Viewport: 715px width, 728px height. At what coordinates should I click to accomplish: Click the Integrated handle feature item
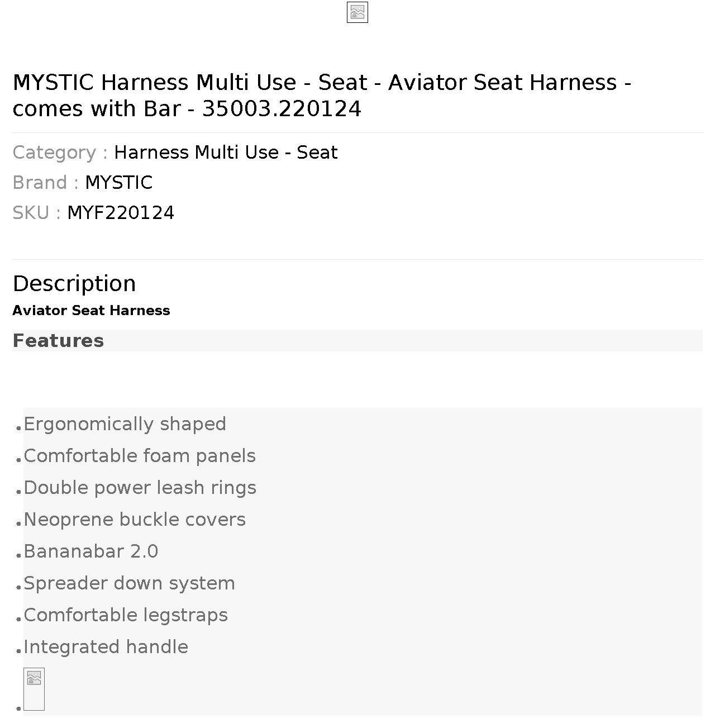(x=106, y=647)
